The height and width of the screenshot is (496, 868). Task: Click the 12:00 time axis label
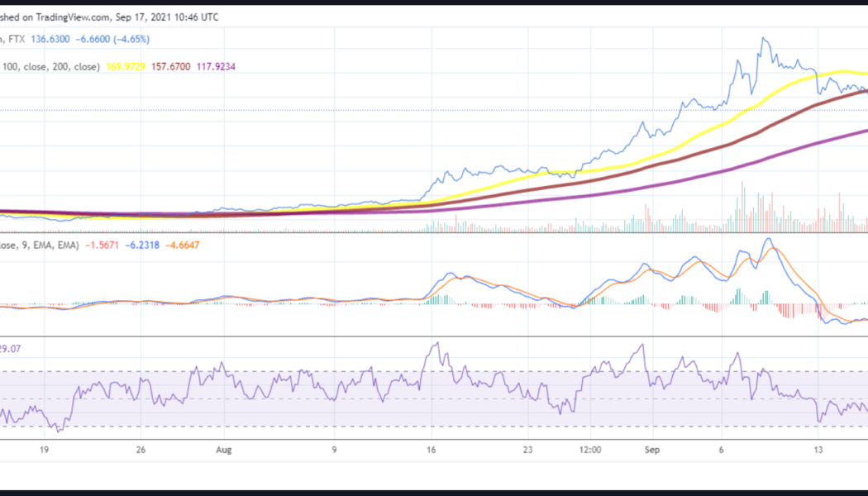[x=590, y=450]
